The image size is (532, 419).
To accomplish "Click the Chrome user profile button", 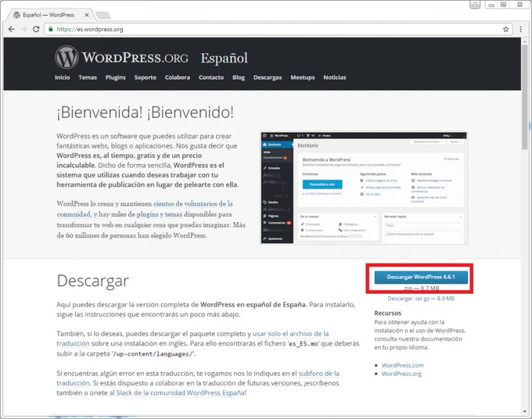I will click(475, 5).
